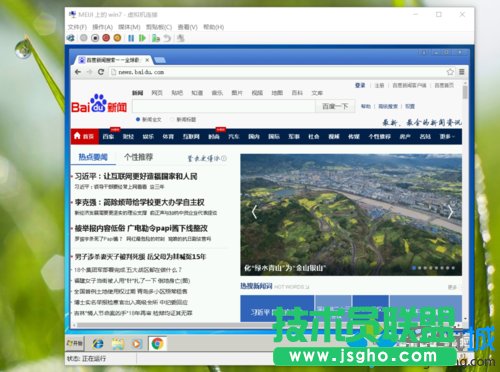Click the 更多 link beside hot words
The image size is (500, 372).
pyautogui.click(x=452, y=287)
